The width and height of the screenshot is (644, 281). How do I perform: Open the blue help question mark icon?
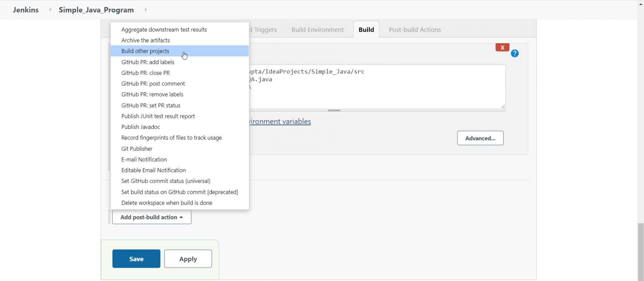point(514,54)
